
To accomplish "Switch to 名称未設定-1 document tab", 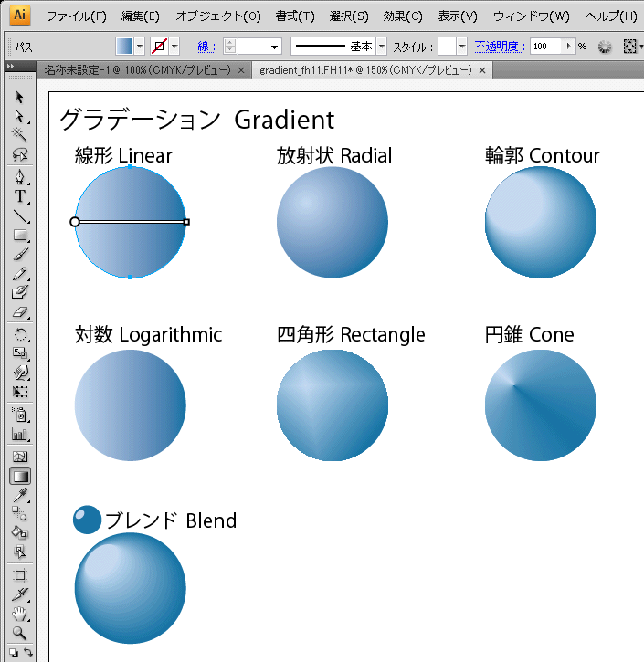I will pos(138,70).
